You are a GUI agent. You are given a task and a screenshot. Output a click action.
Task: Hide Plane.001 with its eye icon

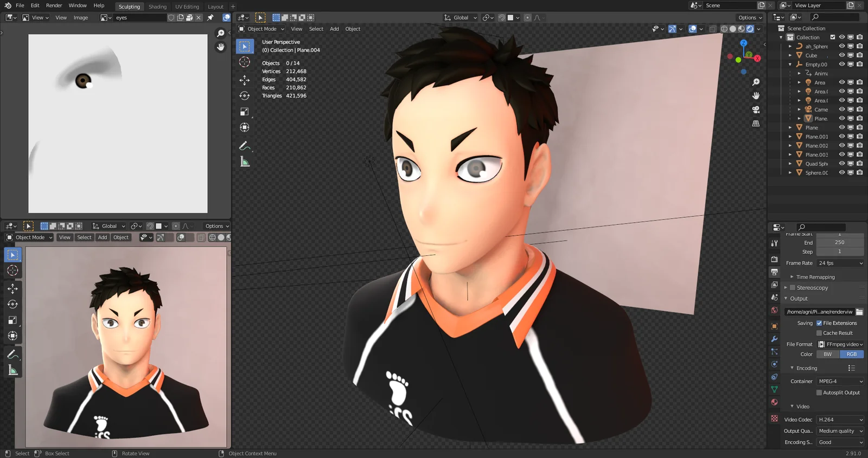(842, 137)
